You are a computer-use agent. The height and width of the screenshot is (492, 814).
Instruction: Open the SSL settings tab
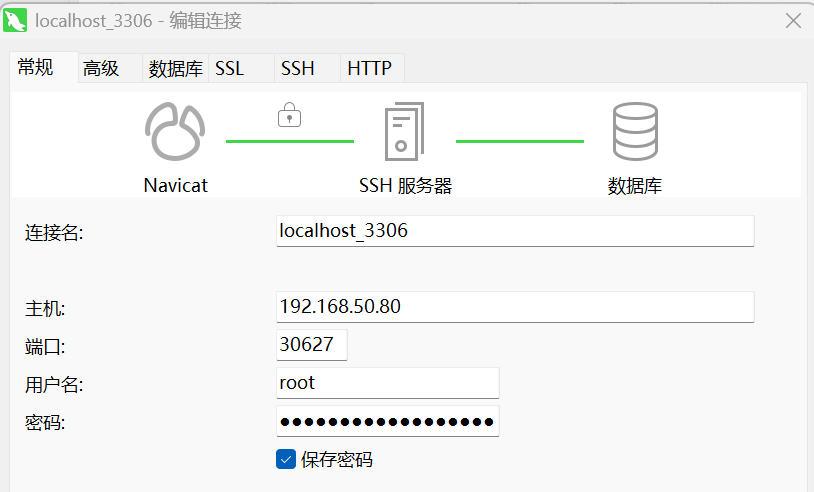click(x=230, y=68)
